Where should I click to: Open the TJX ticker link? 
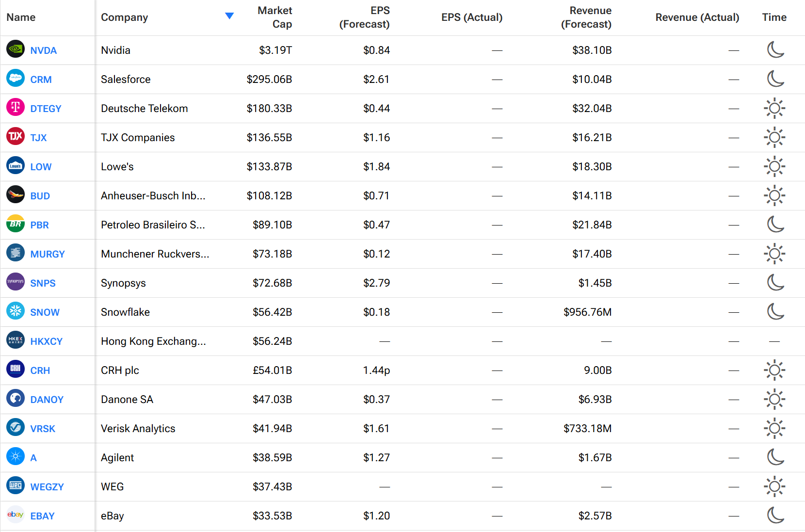tap(39, 138)
